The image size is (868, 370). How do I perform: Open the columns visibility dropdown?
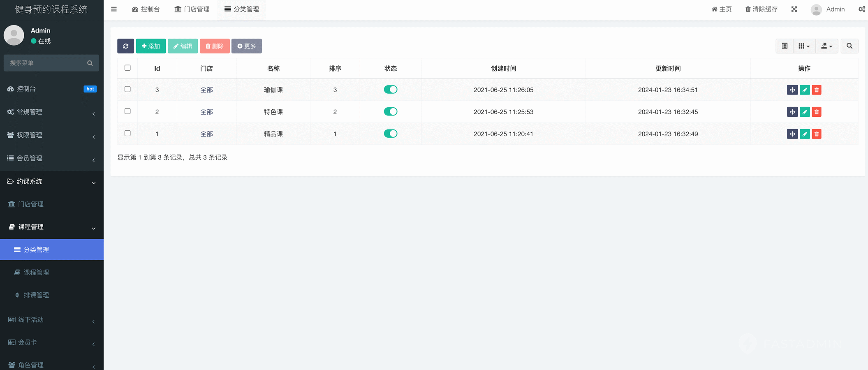[804, 46]
